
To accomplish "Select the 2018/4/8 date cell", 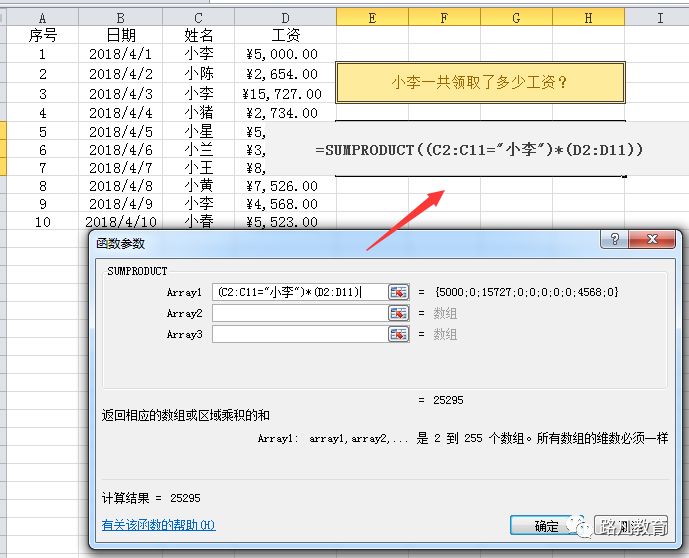I will pos(121,185).
